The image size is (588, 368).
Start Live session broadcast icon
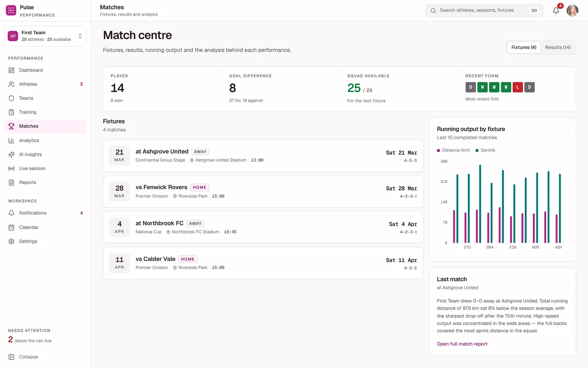(11, 168)
